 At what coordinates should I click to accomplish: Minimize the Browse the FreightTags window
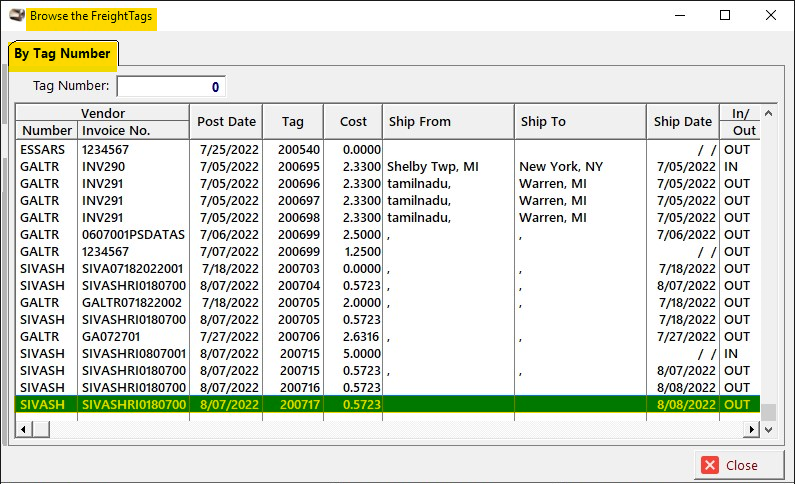coord(680,15)
